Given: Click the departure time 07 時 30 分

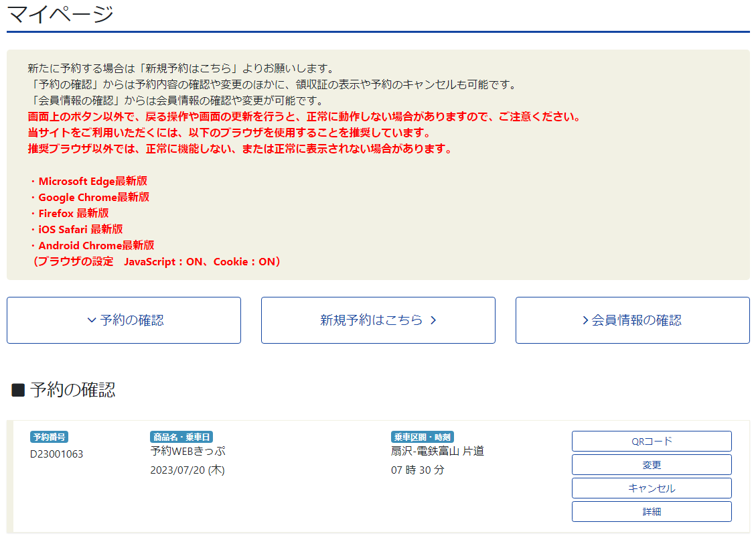Looking at the screenshot, I should (x=417, y=470).
